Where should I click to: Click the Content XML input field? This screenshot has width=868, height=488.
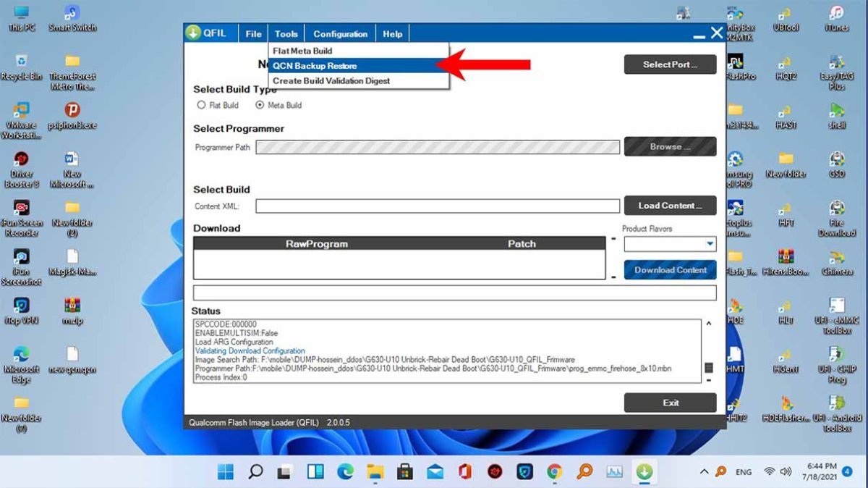[438, 206]
